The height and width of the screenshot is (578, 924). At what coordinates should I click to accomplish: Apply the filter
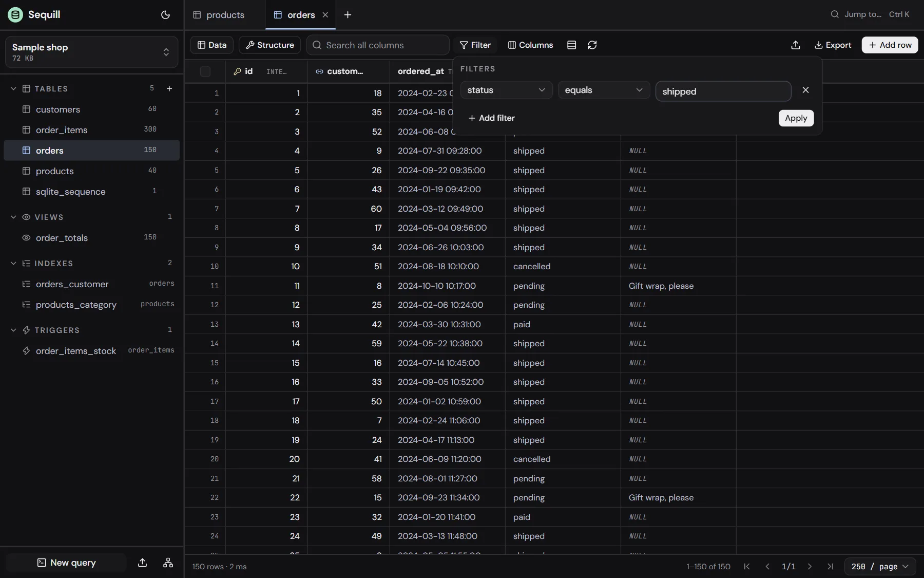pyautogui.click(x=796, y=118)
